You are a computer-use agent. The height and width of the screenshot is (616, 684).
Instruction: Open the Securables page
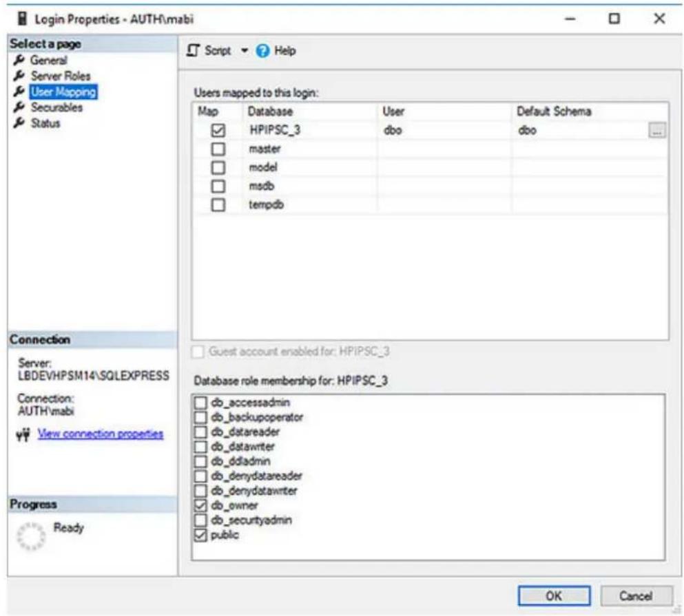click(56, 107)
